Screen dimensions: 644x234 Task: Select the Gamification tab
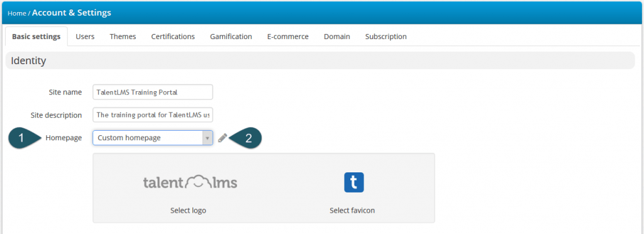tap(231, 36)
